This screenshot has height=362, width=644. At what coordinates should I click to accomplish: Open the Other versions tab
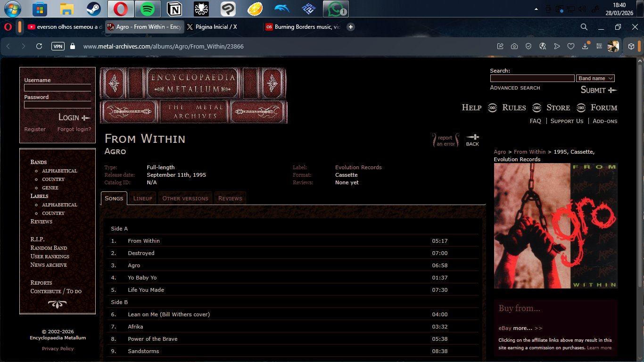pos(185,198)
